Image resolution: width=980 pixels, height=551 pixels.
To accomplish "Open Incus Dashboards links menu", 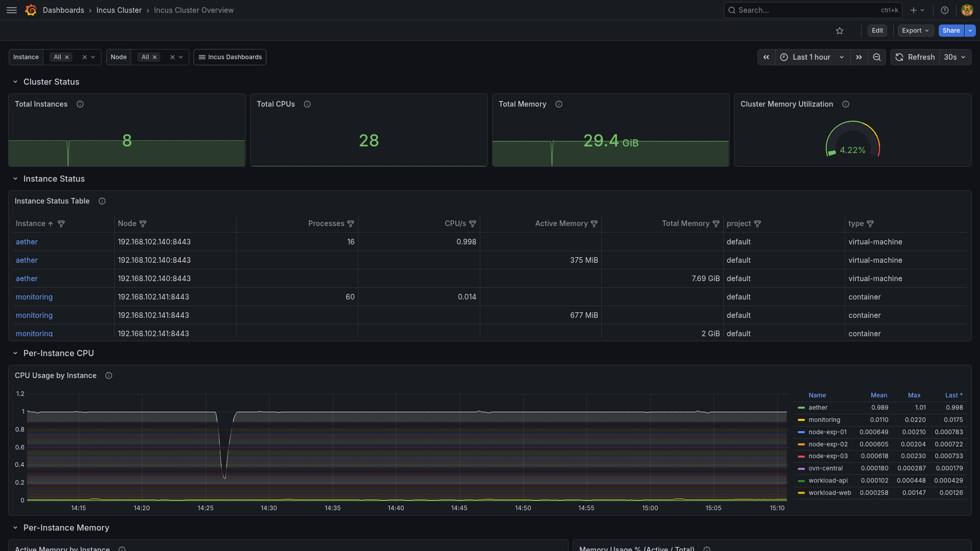I will tap(230, 57).
